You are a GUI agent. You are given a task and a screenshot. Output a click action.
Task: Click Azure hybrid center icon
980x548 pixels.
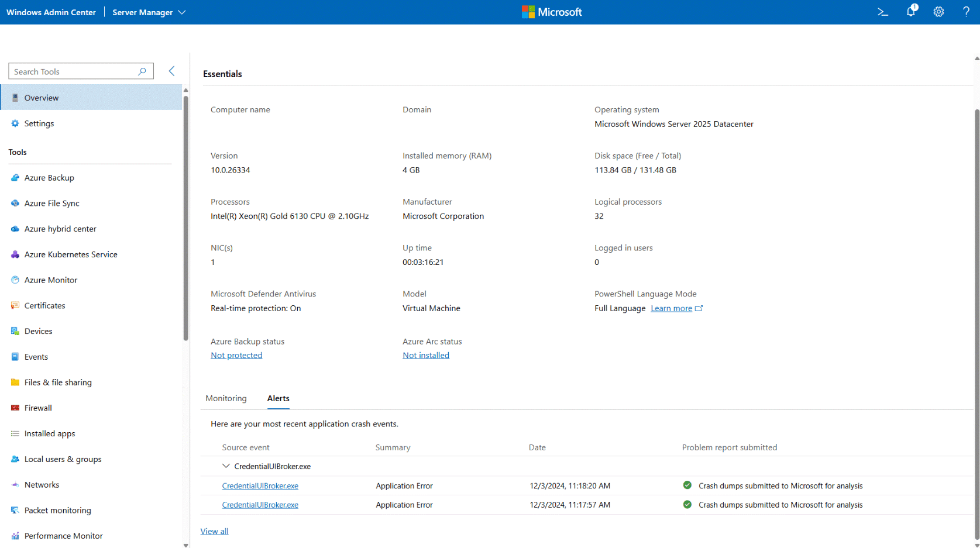tap(15, 229)
